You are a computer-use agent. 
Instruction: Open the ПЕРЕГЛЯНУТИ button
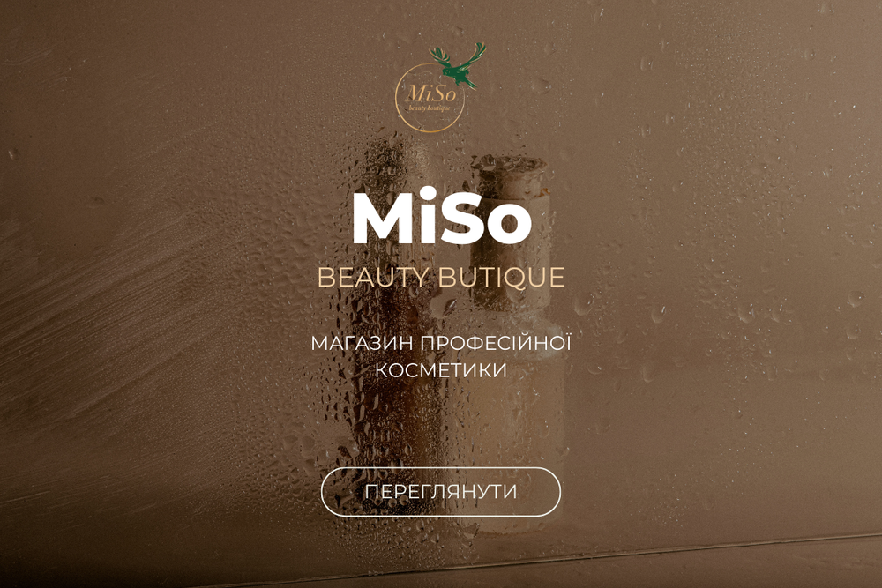[441, 492]
